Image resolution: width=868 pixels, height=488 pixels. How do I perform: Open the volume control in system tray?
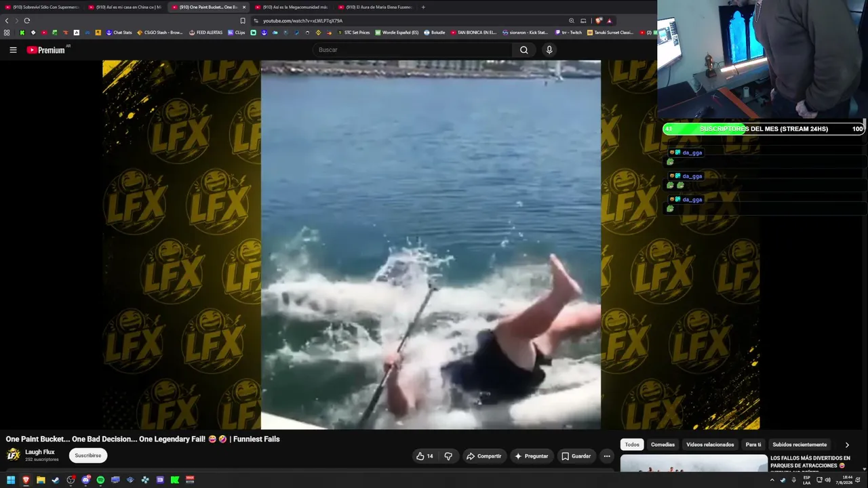click(x=827, y=480)
